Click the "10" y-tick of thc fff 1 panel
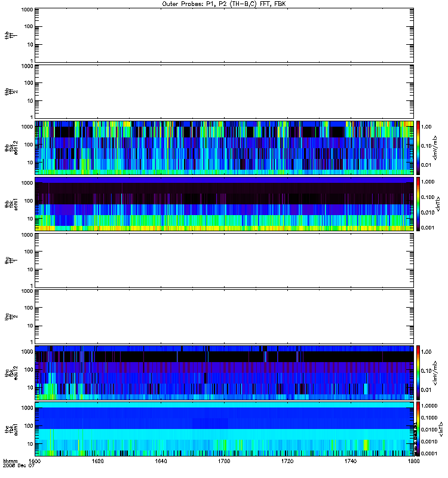Screen dimensions: 448x478 (30, 270)
